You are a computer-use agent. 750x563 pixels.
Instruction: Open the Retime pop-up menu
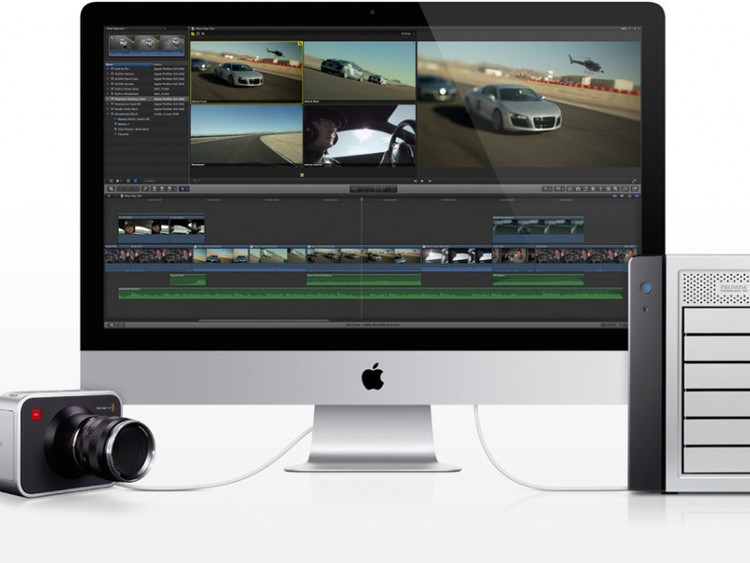(560, 189)
